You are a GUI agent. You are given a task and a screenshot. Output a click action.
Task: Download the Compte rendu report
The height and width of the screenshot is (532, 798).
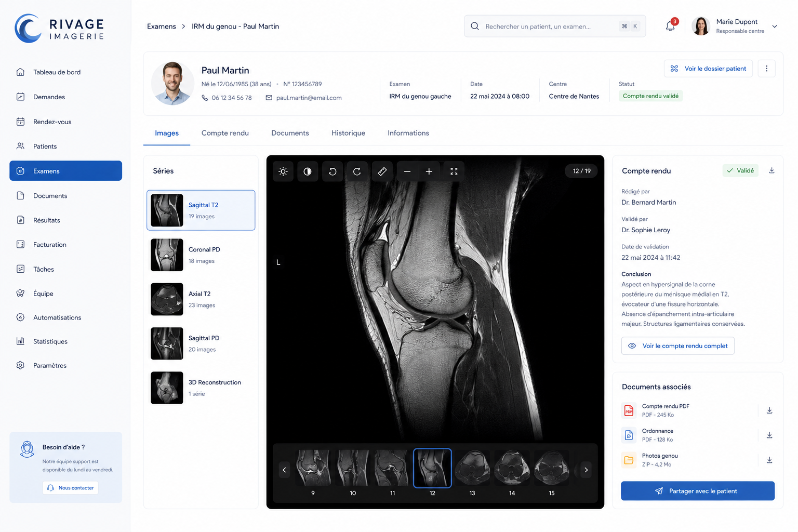[x=772, y=170]
